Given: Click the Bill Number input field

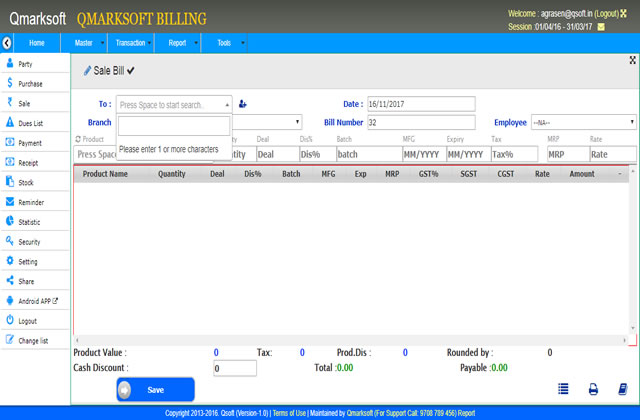Looking at the screenshot, I should pyautogui.click(x=421, y=122).
